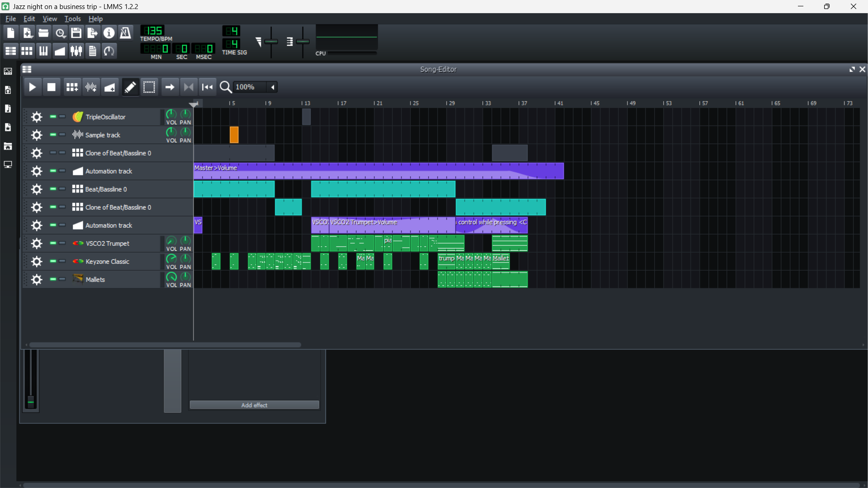Open Sample track settings gear
Screen dimensions: 868x488
[x=37, y=135]
